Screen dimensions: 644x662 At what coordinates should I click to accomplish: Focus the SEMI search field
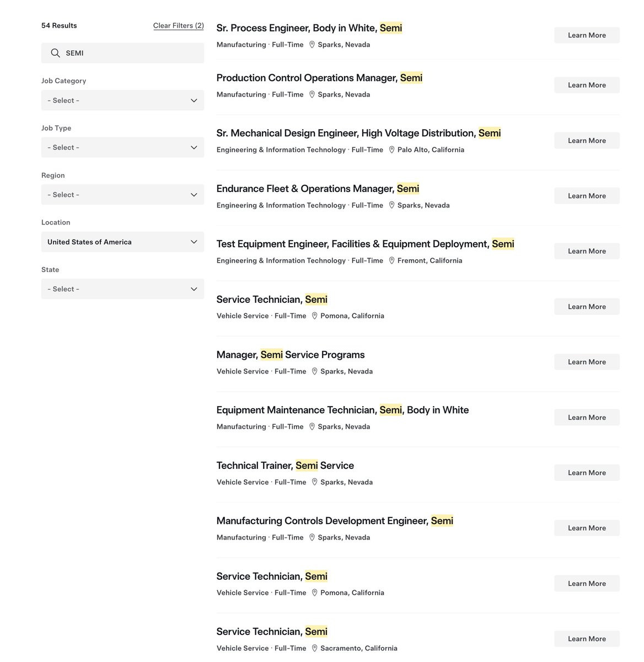(122, 53)
